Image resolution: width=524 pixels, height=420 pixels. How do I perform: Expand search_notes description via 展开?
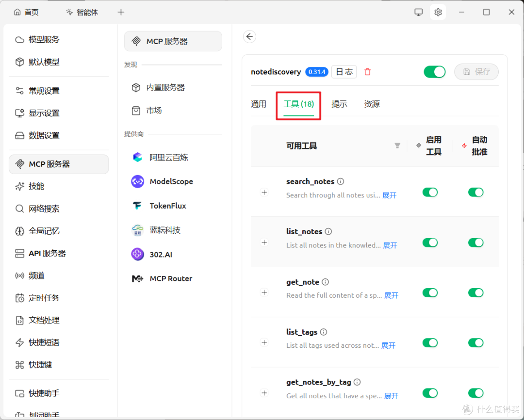coord(389,195)
